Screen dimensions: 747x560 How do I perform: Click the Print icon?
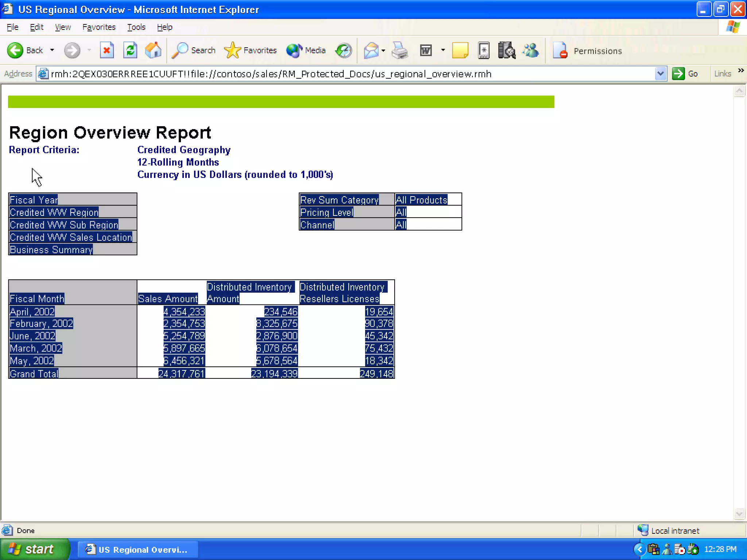coord(400,50)
